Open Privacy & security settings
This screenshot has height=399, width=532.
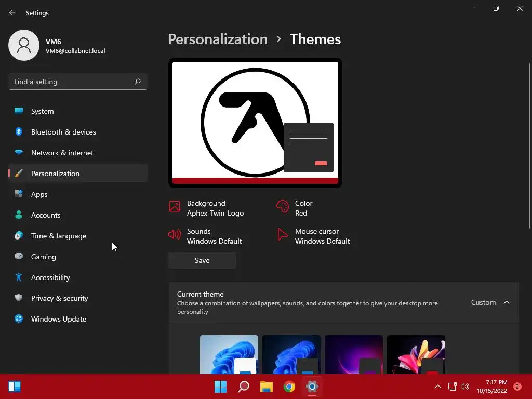tap(78, 298)
